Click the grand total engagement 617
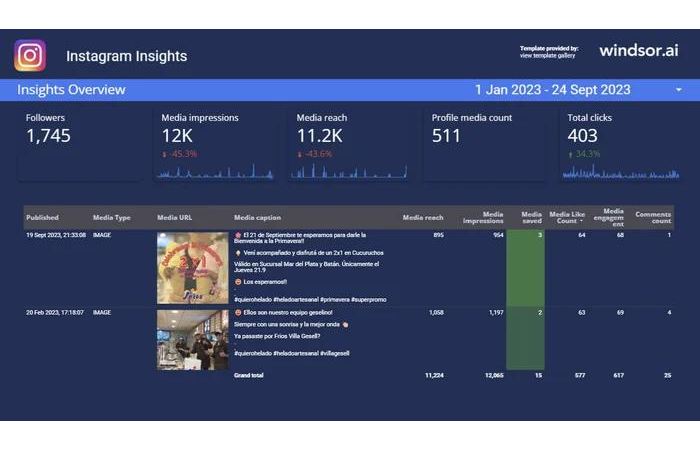Screen dimensions: 700x450 618,375
